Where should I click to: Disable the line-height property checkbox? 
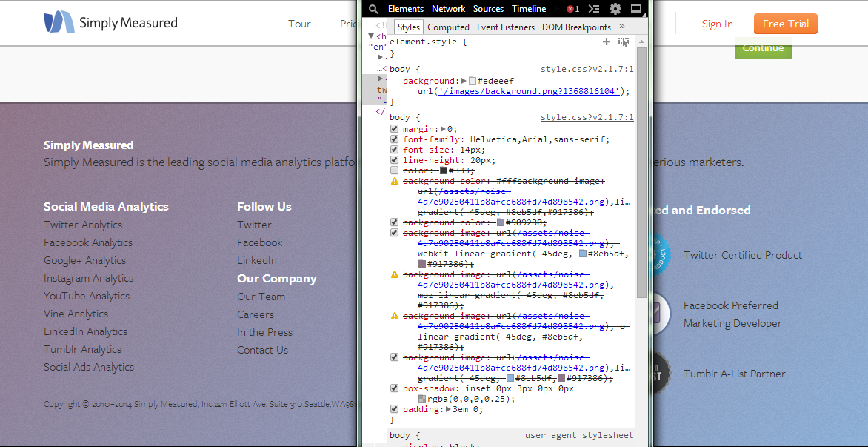(394, 160)
